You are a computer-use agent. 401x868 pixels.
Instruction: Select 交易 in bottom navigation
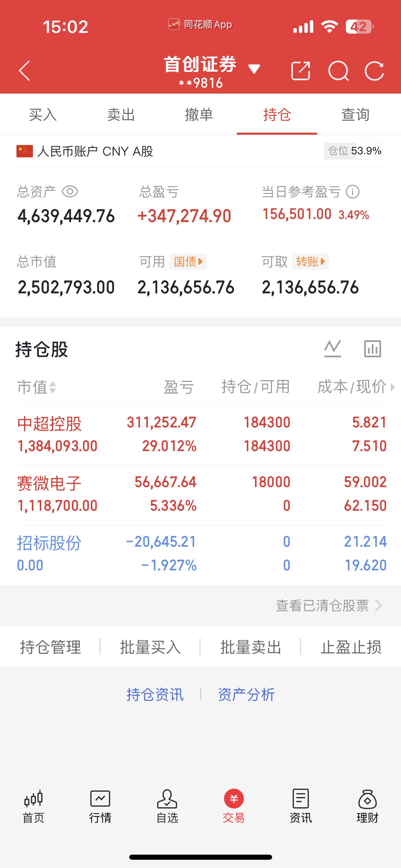click(x=234, y=807)
